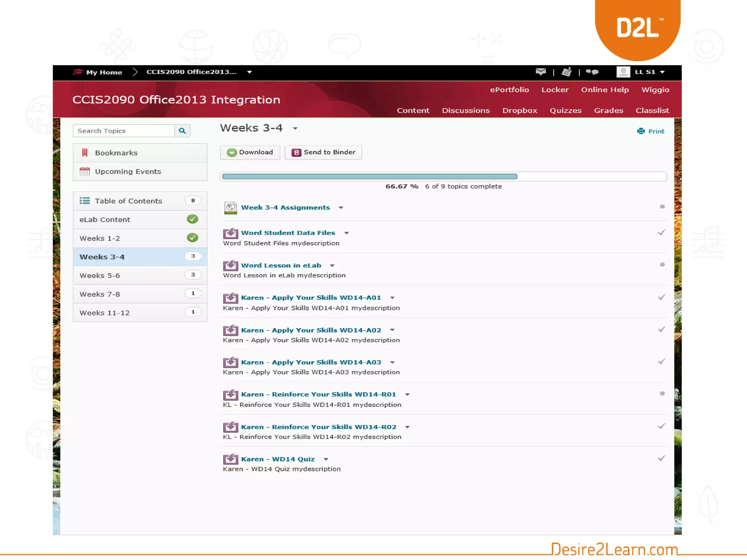Image resolution: width=747 pixels, height=560 pixels.
Task: Click the Print printer icon
Action: pos(641,131)
